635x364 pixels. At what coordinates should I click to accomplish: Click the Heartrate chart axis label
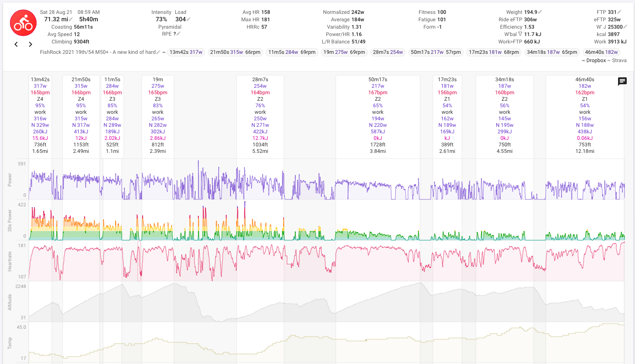click(x=10, y=261)
